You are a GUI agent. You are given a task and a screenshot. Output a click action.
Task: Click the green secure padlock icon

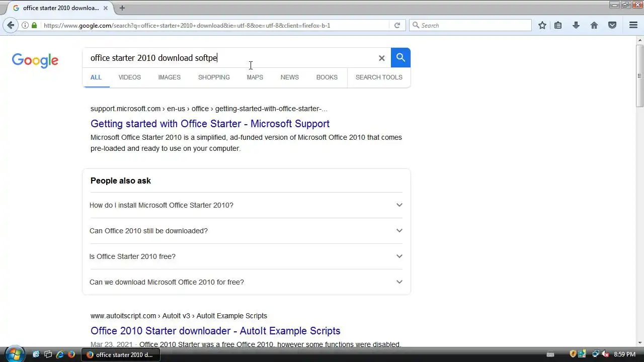click(34, 25)
